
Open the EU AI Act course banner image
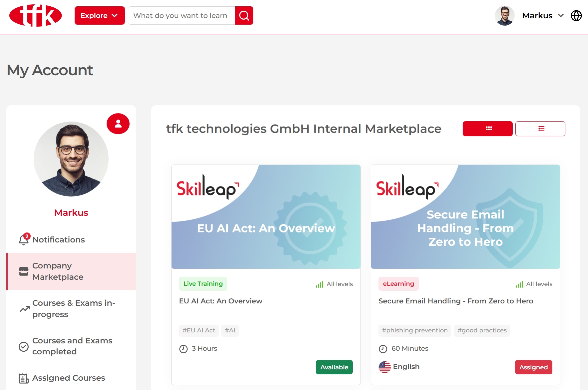point(266,217)
